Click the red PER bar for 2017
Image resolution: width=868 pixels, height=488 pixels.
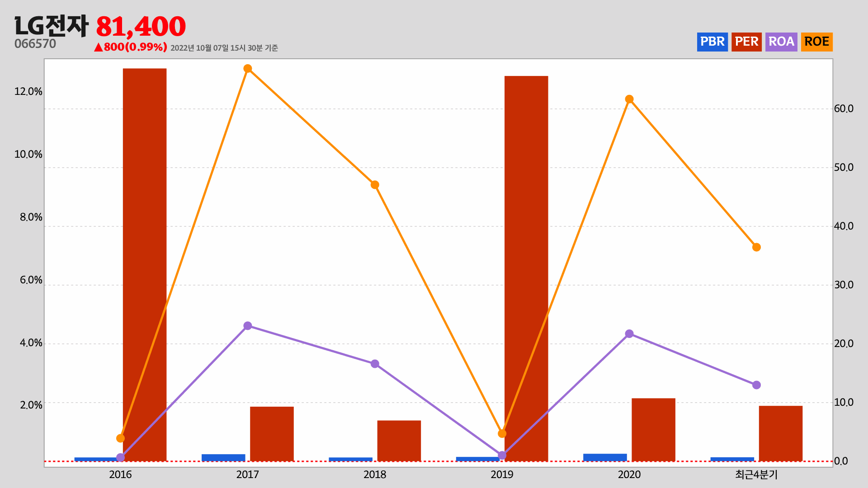pos(272,434)
